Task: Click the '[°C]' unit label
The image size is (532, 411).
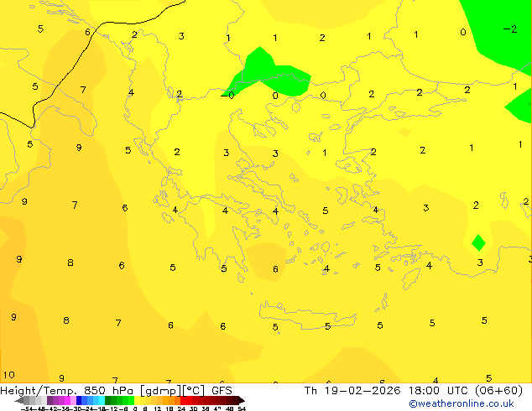Action: pyautogui.click(x=193, y=391)
